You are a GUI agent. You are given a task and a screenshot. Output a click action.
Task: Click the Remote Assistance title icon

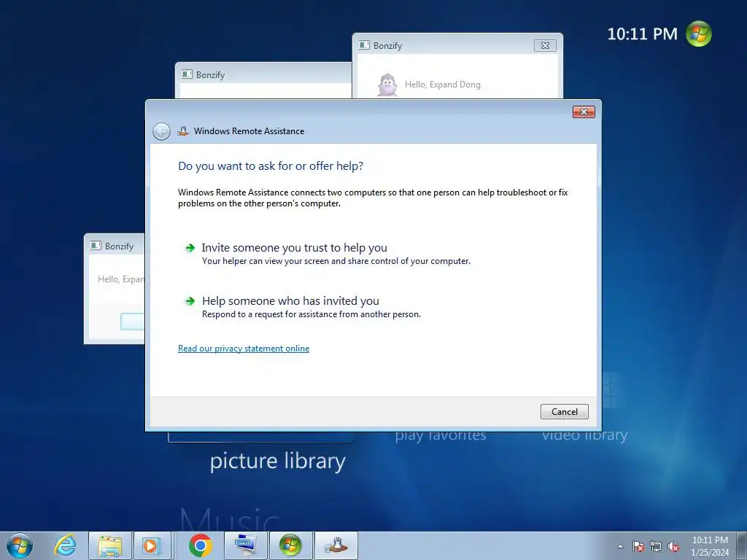tap(183, 131)
